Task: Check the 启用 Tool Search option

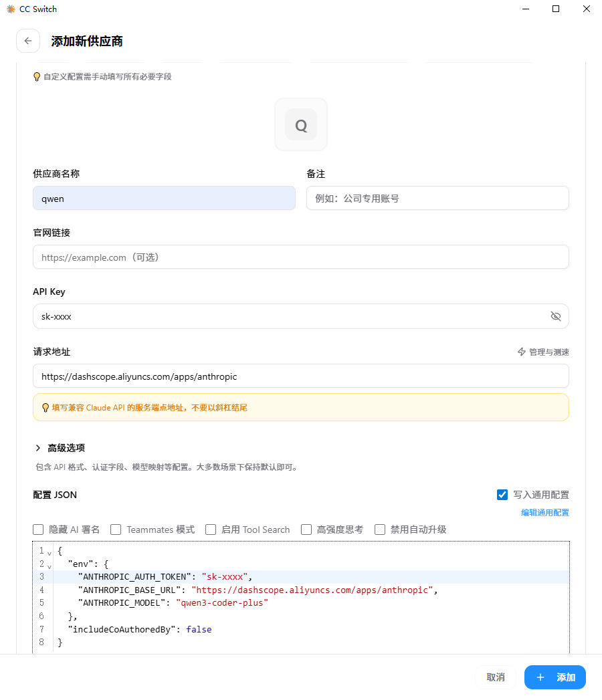Action: [x=211, y=530]
